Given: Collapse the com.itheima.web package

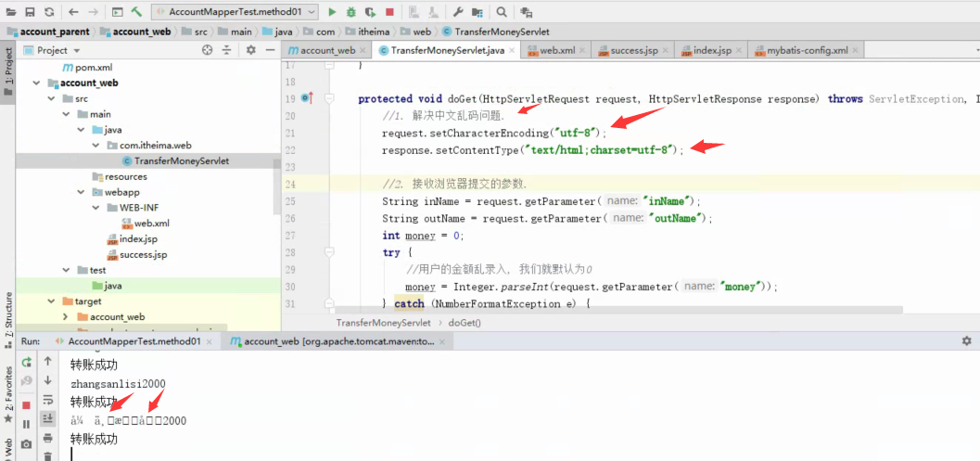Looking at the screenshot, I should pyautogui.click(x=95, y=145).
